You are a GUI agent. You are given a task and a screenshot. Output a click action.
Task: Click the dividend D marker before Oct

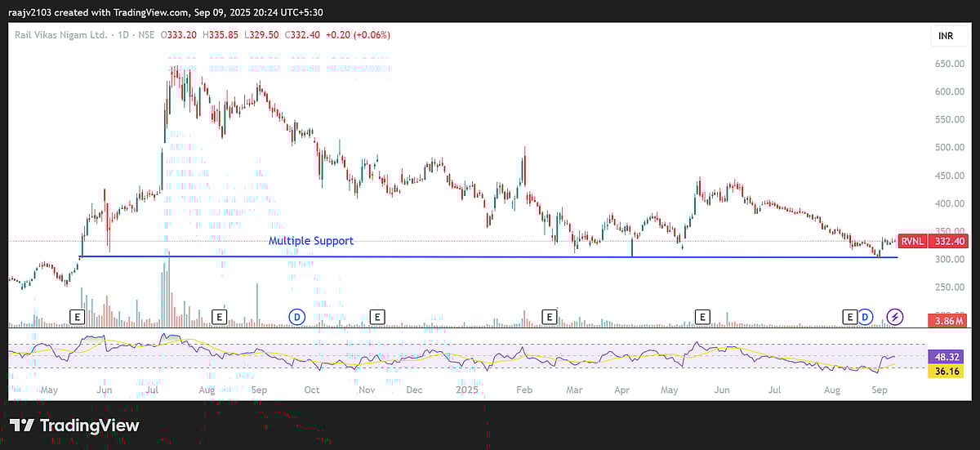(x=297, y=315)
